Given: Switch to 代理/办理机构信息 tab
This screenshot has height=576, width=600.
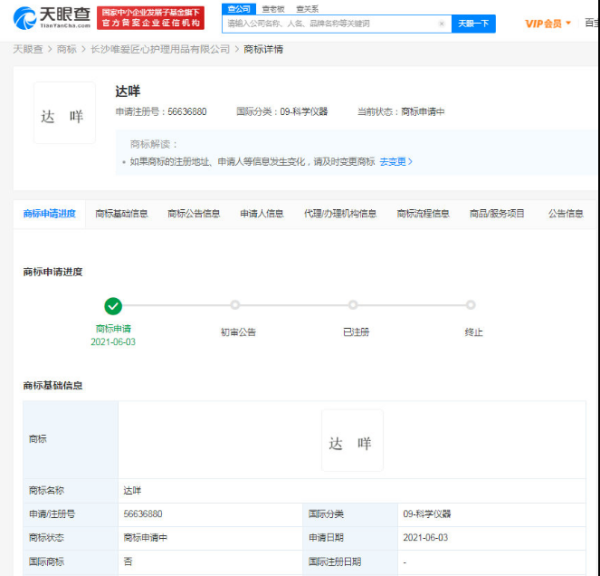Looking at the screenshot, I should tap(340, 214).
